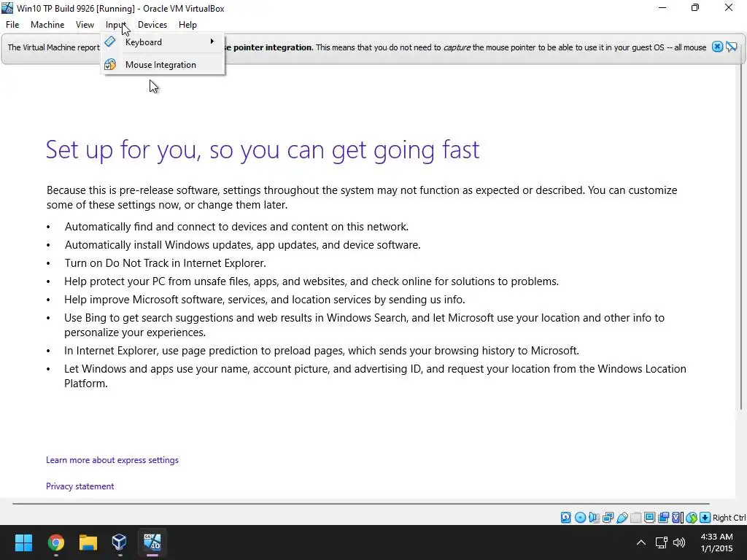Close the open Input menu
Screen dimensions: 747x560
point(116,25)
